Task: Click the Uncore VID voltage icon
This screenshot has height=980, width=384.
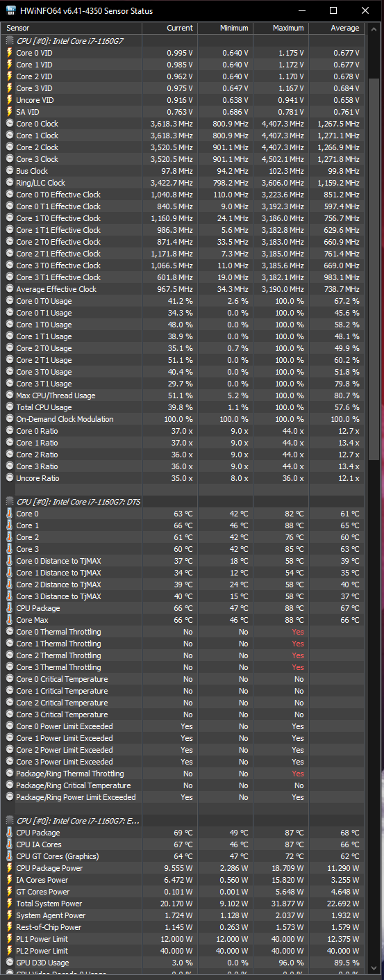Action: pyautogui.click(x=10, y=100)
